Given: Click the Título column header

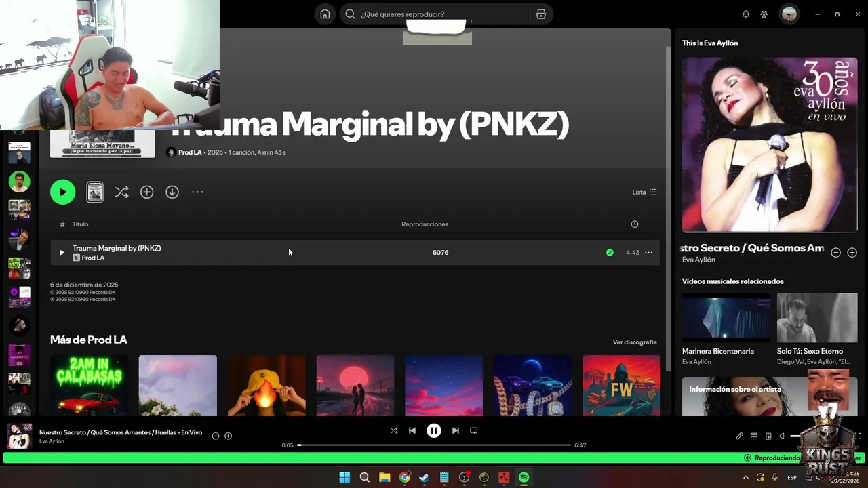Looking at the screenshot, I should (x=80, y=224).
